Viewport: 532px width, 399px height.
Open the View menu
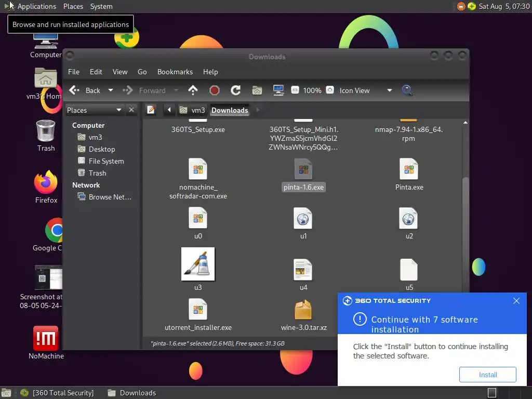[x=120, y=72]
